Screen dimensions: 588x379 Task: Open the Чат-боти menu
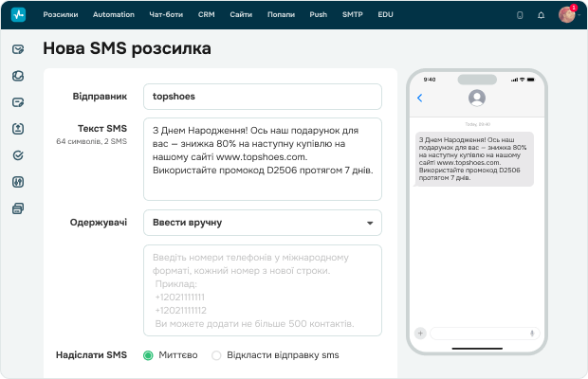167,15
